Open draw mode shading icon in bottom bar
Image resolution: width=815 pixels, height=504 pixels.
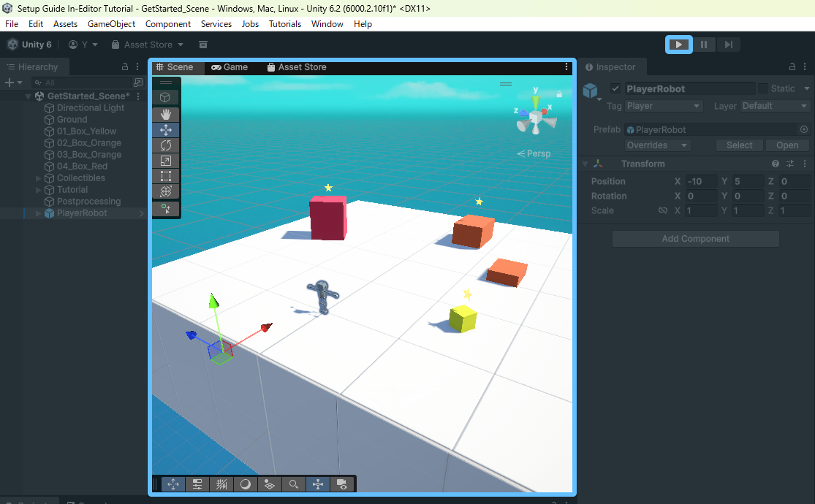pyautogui.click(x=246, y=484)
